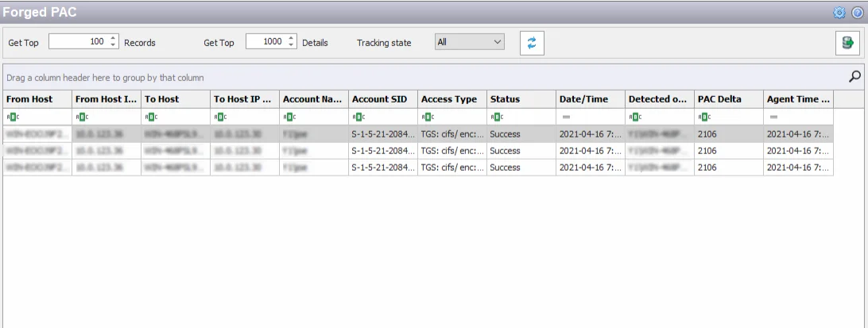Sort by Account Name column header
This screenshot has width=868, height=328.
314,99
